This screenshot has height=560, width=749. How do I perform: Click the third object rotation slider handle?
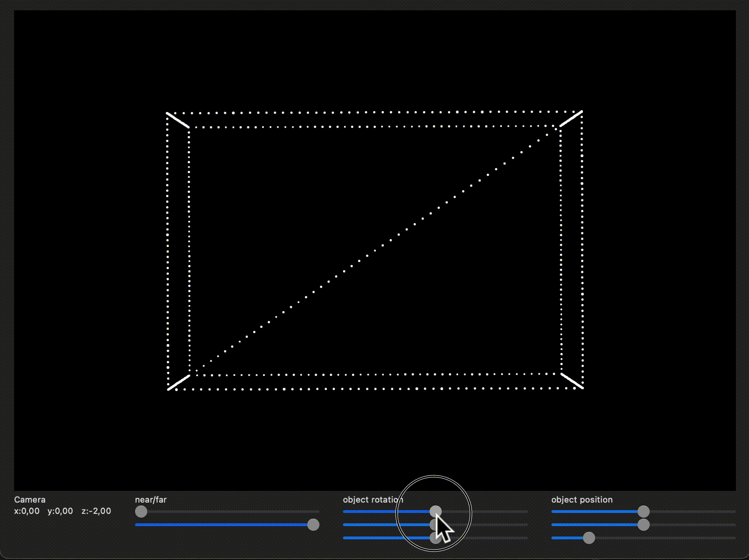436,538
